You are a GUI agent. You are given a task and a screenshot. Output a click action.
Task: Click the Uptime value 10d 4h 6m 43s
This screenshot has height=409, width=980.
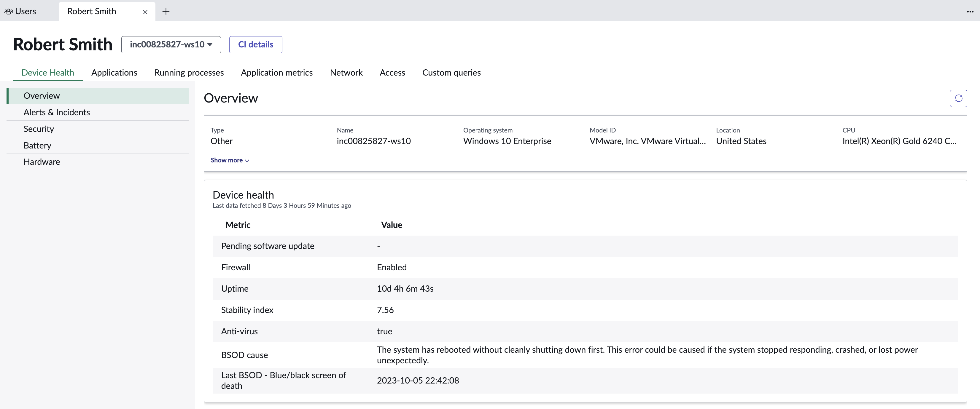pos(405,288)
